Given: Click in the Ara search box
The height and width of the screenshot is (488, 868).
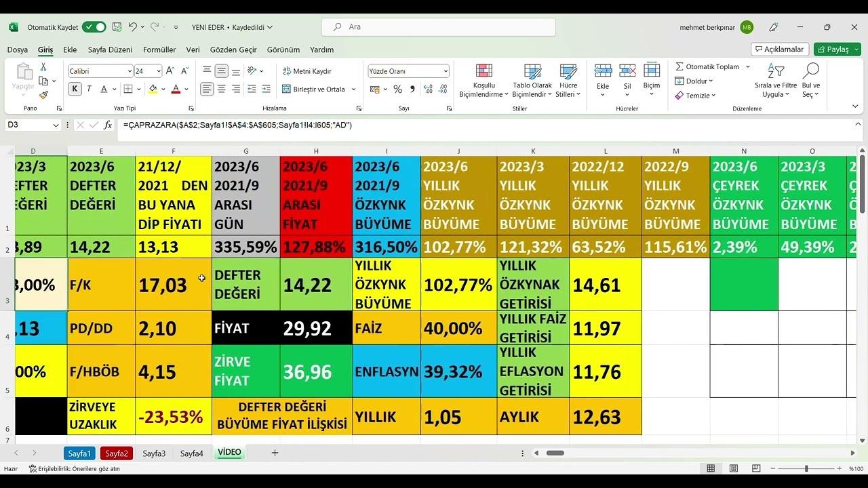Looking at the screenshot, I should click(438, 27).
